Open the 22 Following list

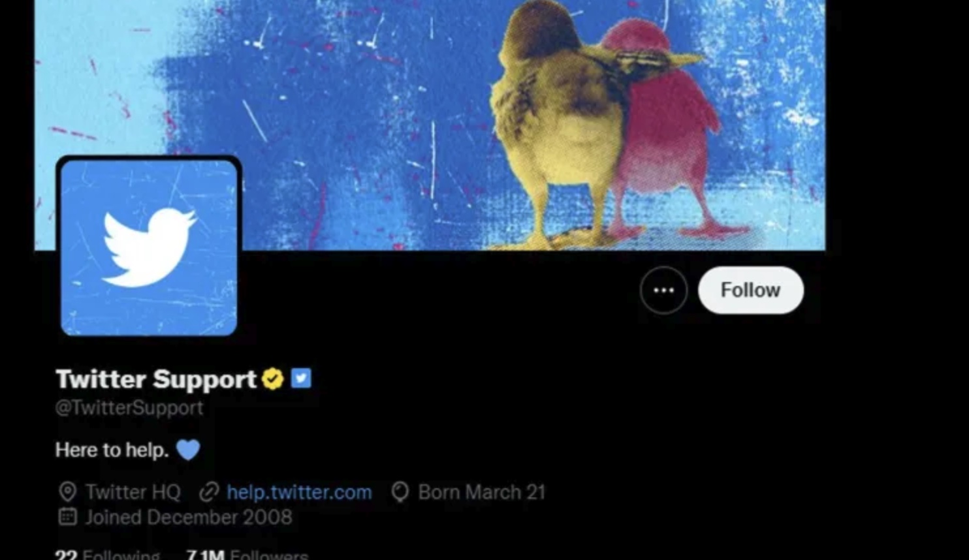point(108,554)
